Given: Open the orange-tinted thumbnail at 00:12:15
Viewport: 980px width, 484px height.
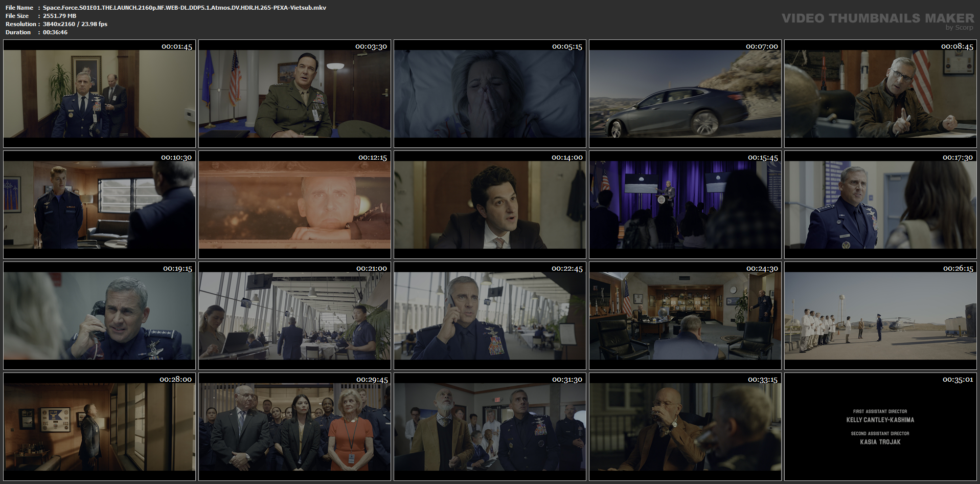Looking at the screenshot, I should [x=294, y=205].
